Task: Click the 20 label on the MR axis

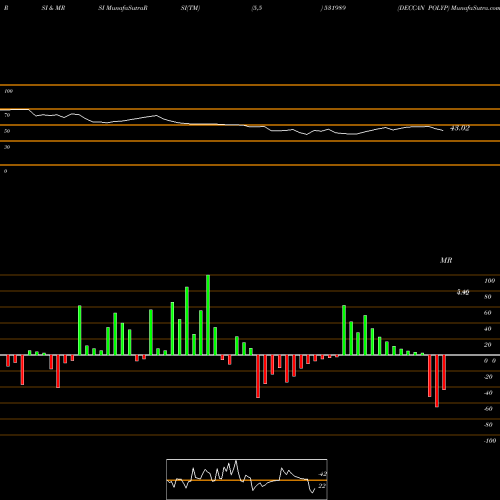Action: 488,345
